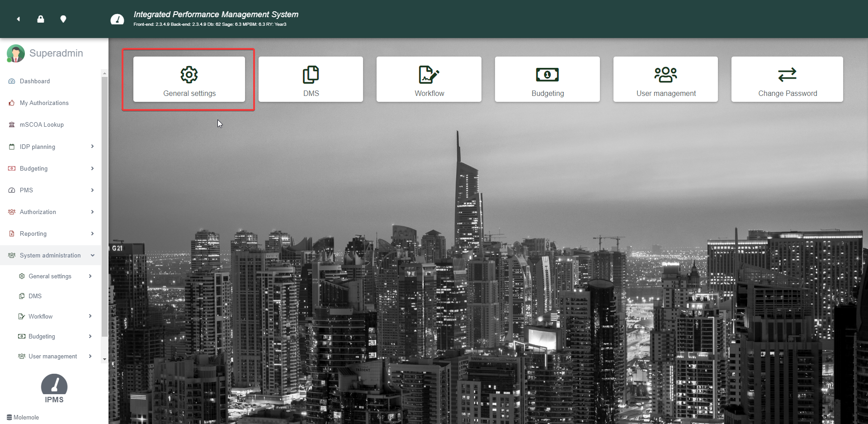Click the Superadmin avatar picture
The width and height of the screenshot is (868, 424).
pyautogui.click(x=16, y=53)
